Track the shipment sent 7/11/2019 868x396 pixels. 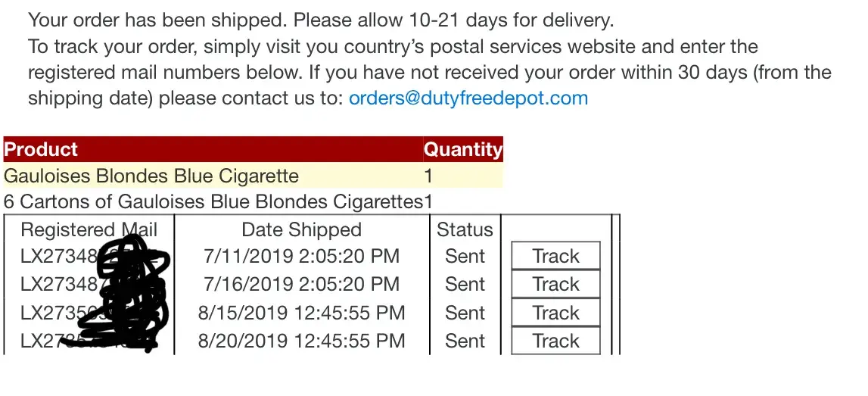tap(555, 257)
